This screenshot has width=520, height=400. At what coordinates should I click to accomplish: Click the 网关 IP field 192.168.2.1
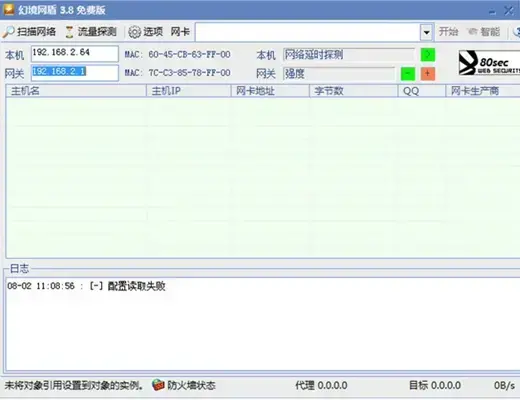[x=75, y=73]
